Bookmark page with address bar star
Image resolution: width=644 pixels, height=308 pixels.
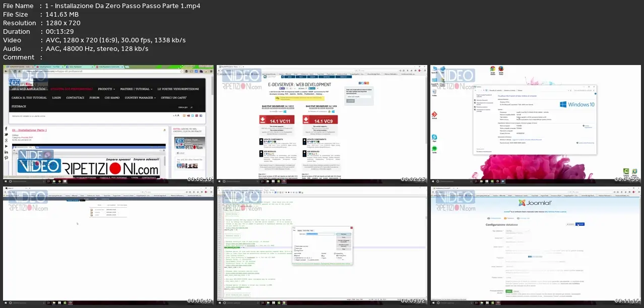click(x=181, y=71)
